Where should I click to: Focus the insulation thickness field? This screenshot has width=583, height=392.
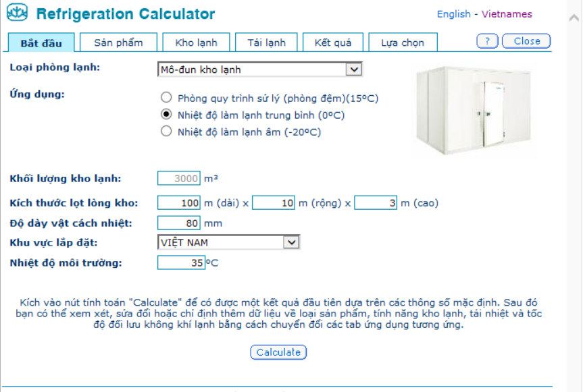point(179,223)
